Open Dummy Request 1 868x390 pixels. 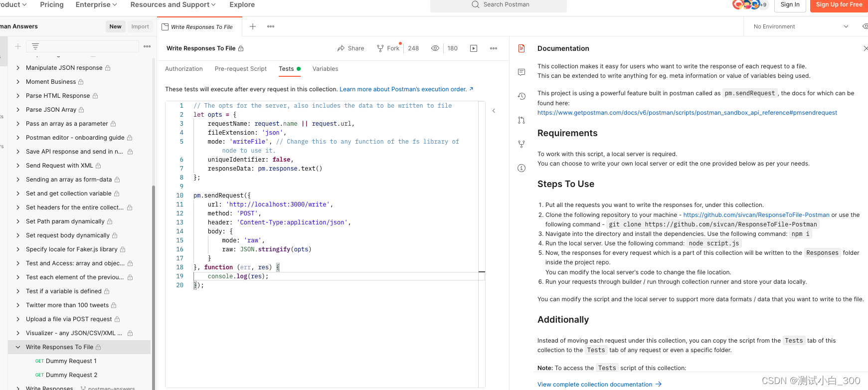[71, 361]
